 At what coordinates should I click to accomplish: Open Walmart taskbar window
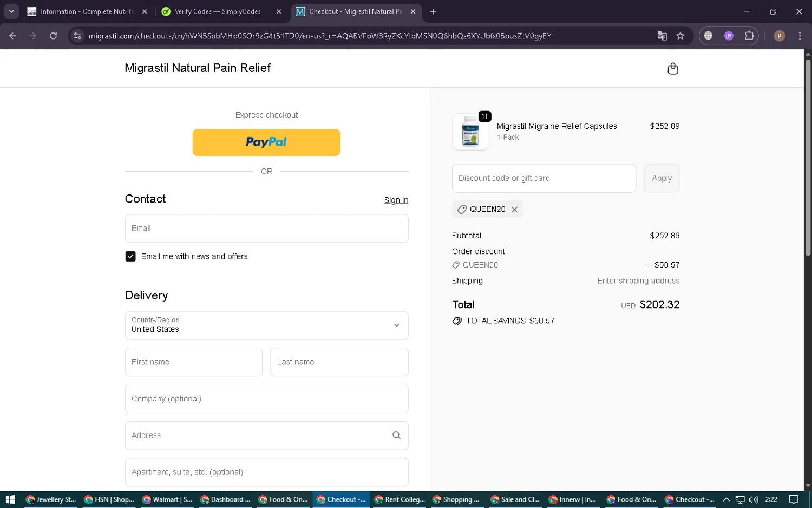(167, 499)
